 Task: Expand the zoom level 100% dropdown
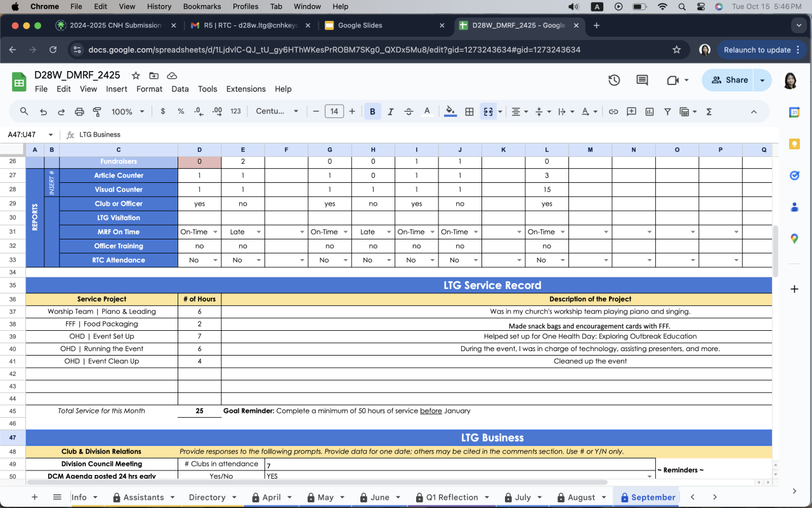click(128, 111)
